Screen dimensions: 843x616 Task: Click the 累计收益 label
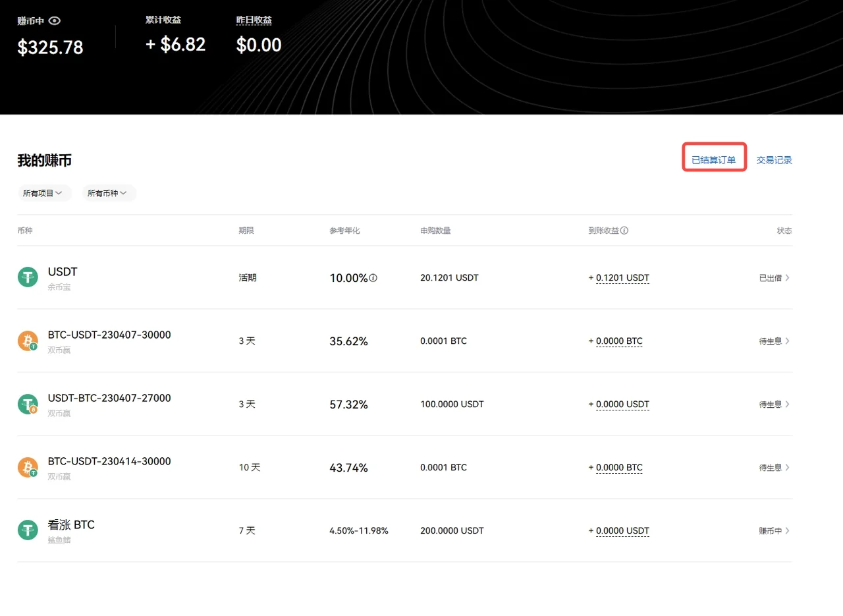click(x=163, y=20)
